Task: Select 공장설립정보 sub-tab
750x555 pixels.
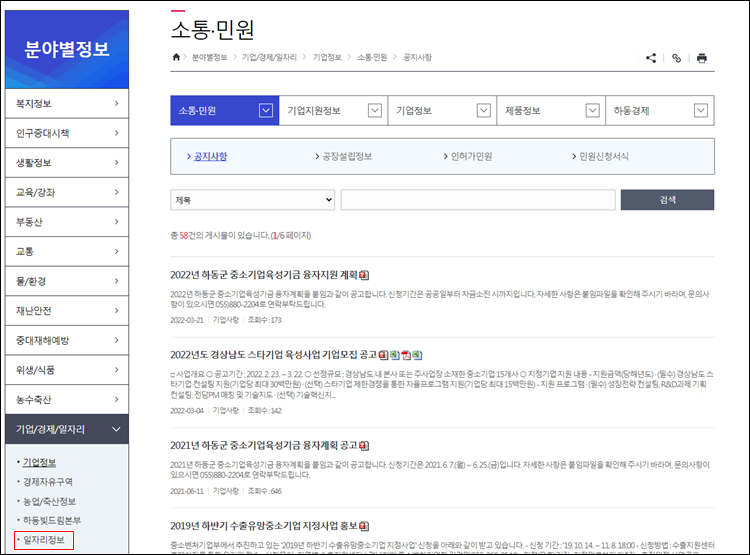Action: pos(347,156)
